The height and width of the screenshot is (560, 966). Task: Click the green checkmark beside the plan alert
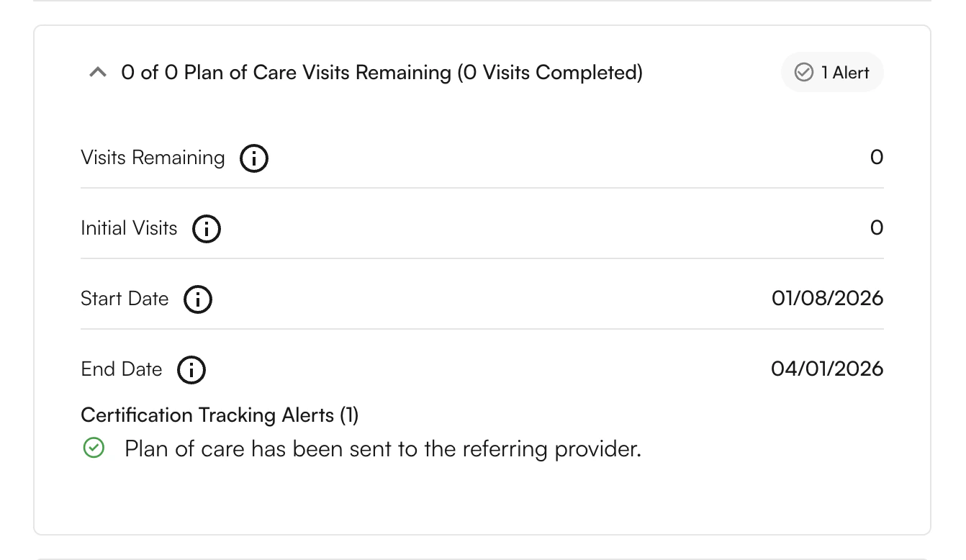[94, 448]
